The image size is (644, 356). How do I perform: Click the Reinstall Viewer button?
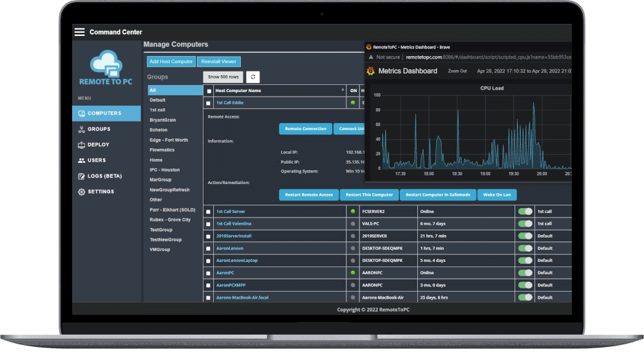(218, 62)
